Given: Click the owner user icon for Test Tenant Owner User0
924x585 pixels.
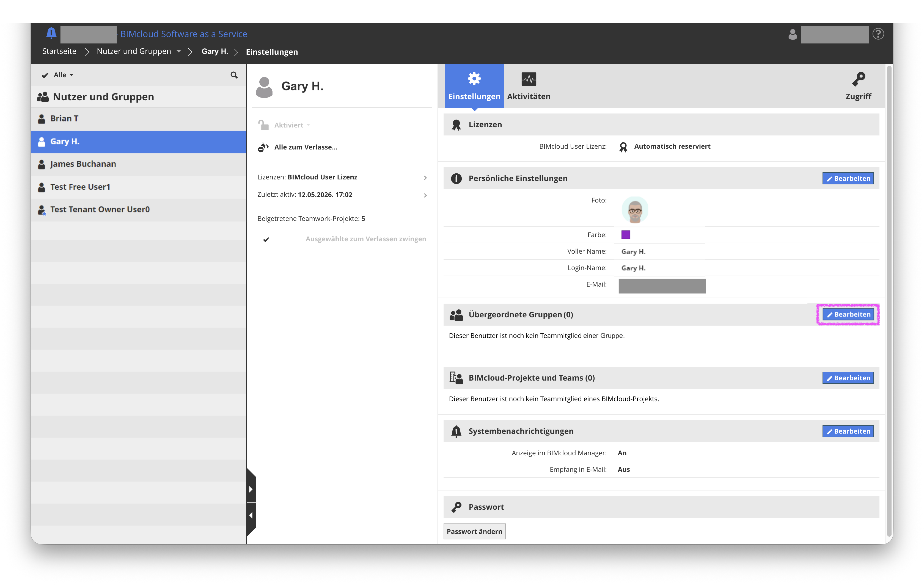Looking at the screenshot, I should [42, 210].
